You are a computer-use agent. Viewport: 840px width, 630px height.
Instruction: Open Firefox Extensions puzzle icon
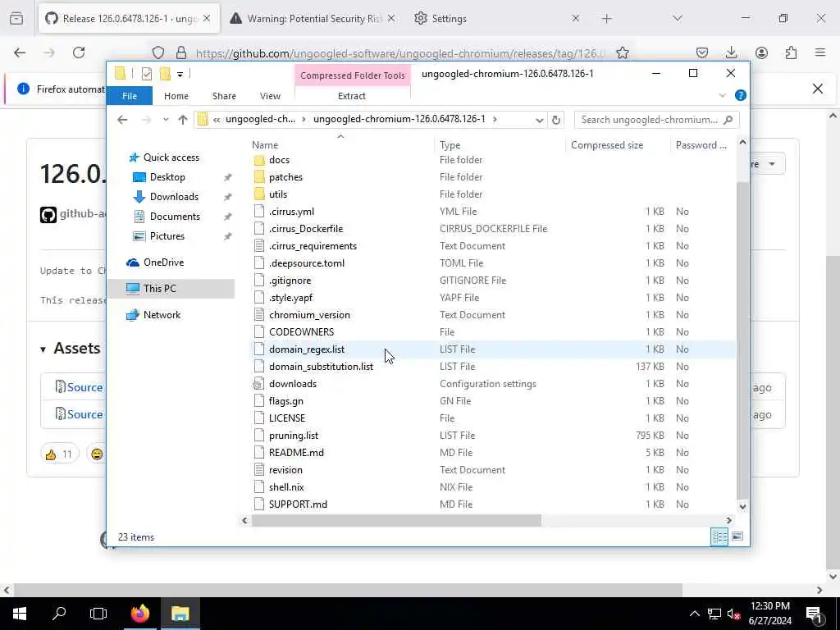point(791,52)
